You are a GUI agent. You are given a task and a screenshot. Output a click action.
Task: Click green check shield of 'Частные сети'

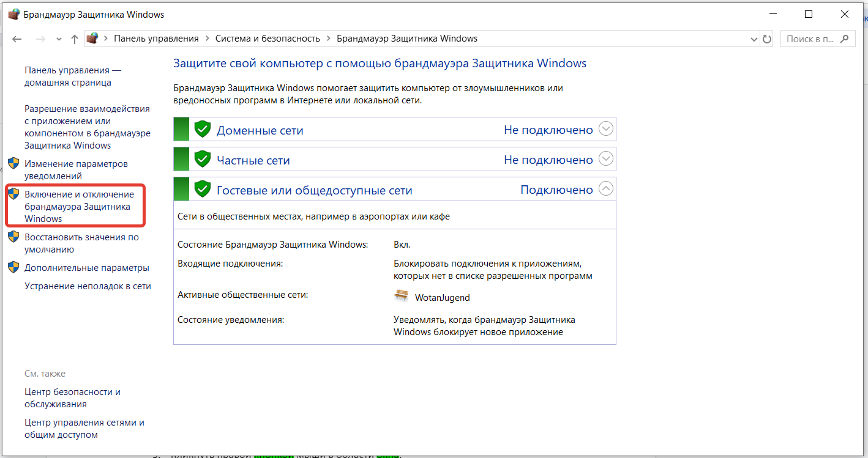[203, 159]
